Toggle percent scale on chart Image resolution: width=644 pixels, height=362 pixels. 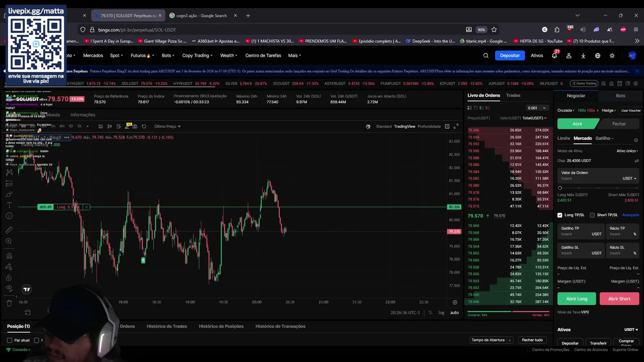coord(430,313)
